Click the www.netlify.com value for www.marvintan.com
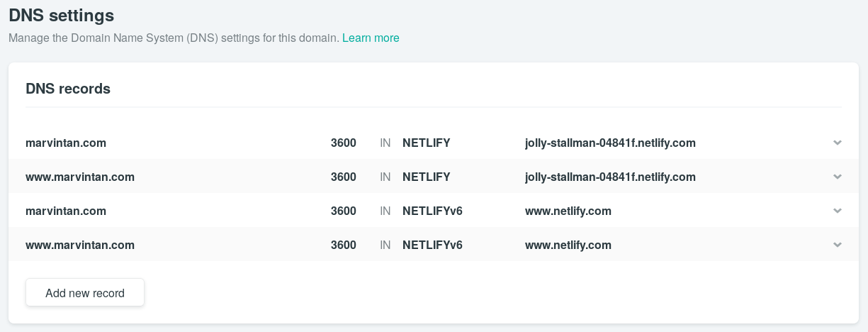Viewport: 868px width, 332px height. (x=568, y=245)
